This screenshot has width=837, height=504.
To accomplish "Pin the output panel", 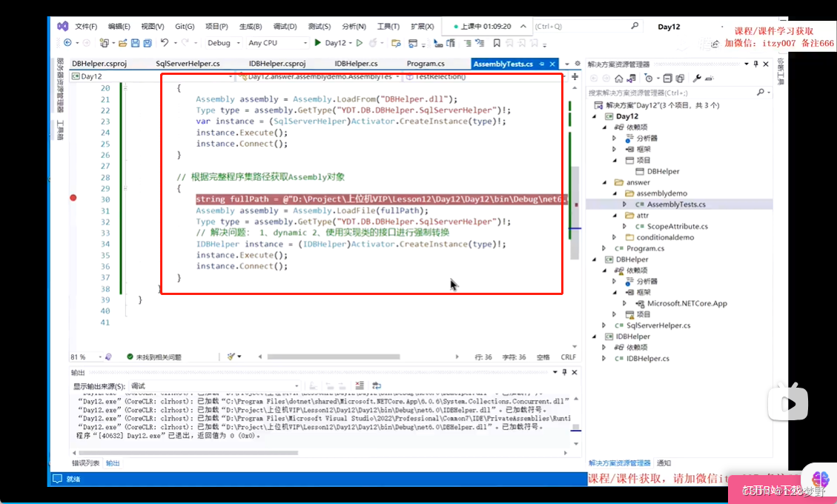I will (564, 372).
